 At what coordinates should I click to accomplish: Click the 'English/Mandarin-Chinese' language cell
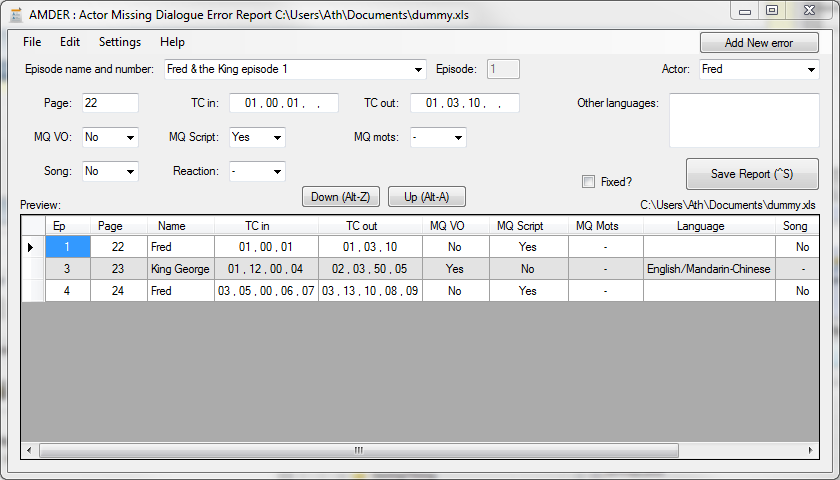click(x=709, y=269)
